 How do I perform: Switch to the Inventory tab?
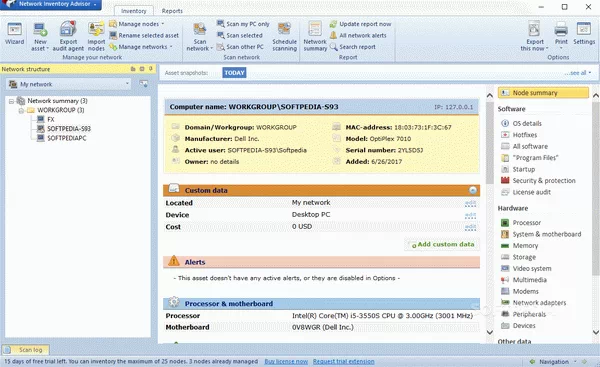point(134,11)
